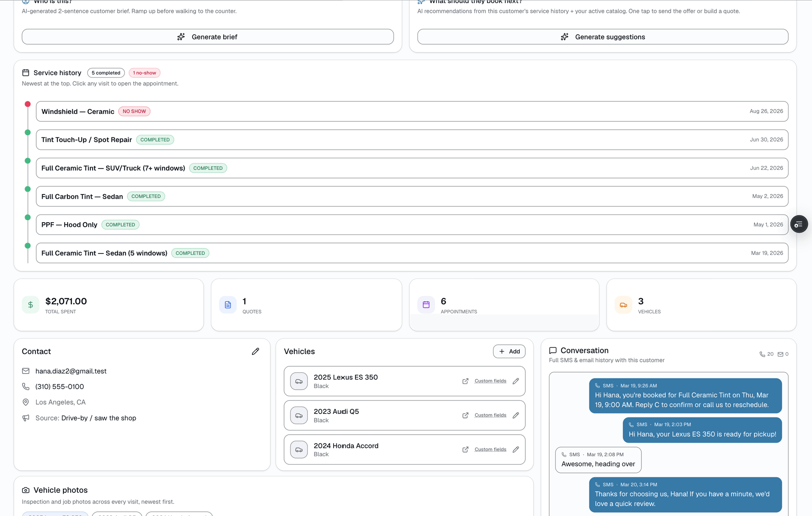Open Full Ceramic Tint SUV/Truck visit
Screen dimensions: 812x516
coord(412,168)
